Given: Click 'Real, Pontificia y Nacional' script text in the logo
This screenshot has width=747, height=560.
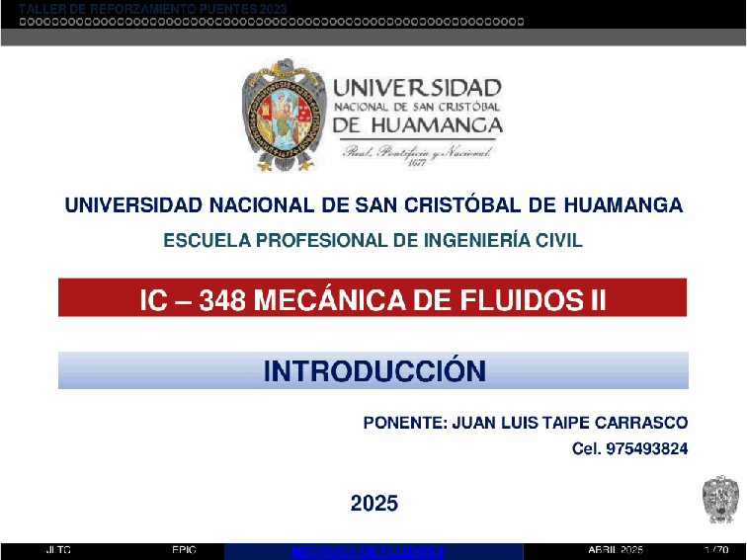Looking at the screenshot, I should pyautogui.click(x=417, y=152).
